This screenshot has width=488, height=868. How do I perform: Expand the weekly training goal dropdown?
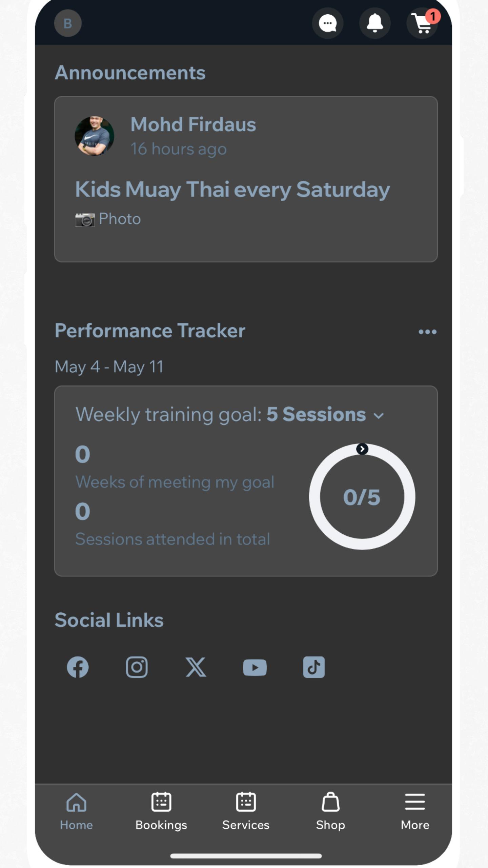(378, 415)
